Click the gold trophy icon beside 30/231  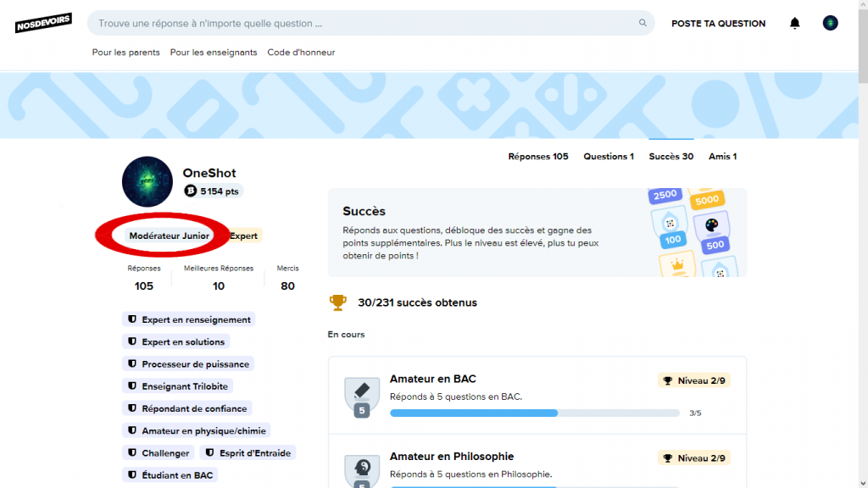click(x=337, y=302)
